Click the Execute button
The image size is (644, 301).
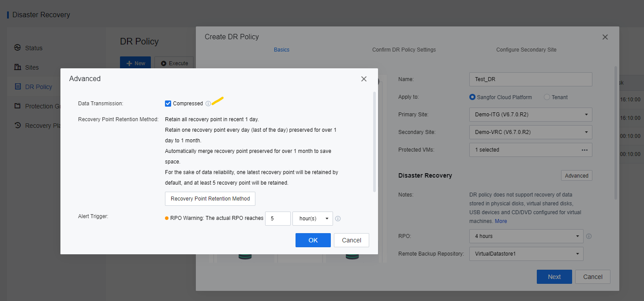[x=174, y=63]
